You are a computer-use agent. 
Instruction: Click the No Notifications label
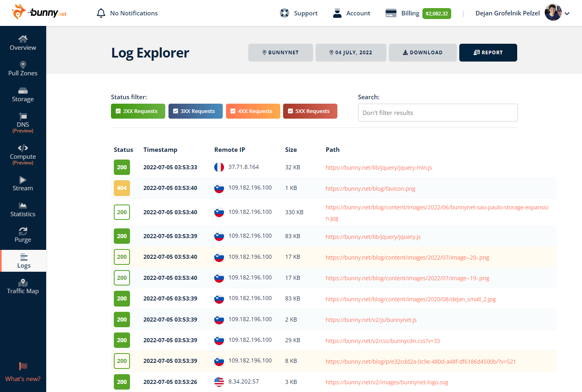[x=134, y=13]
